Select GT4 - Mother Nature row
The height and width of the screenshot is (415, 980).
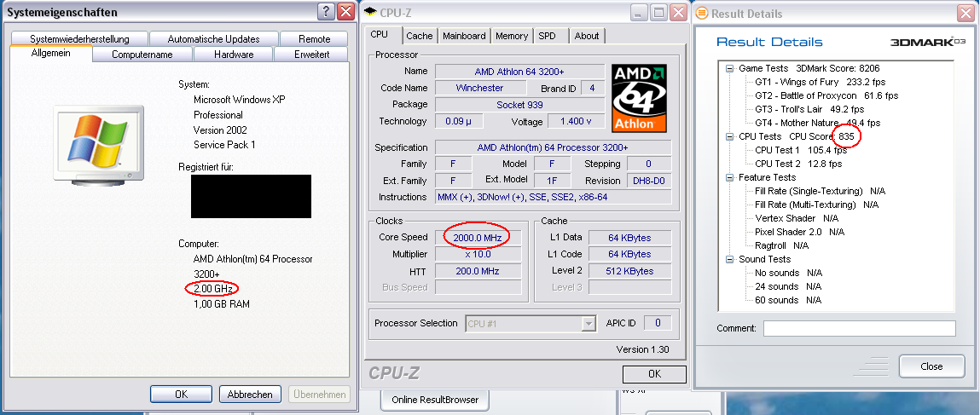tap(817, 123)
